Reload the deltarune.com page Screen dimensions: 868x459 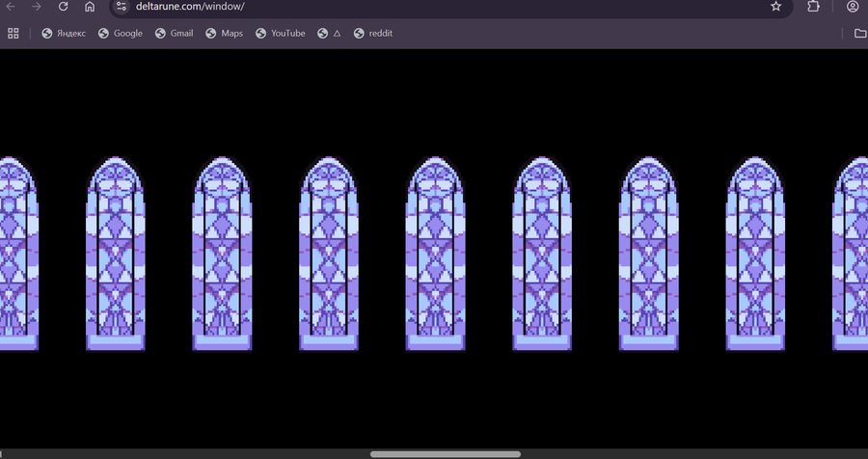click(63, 7)
